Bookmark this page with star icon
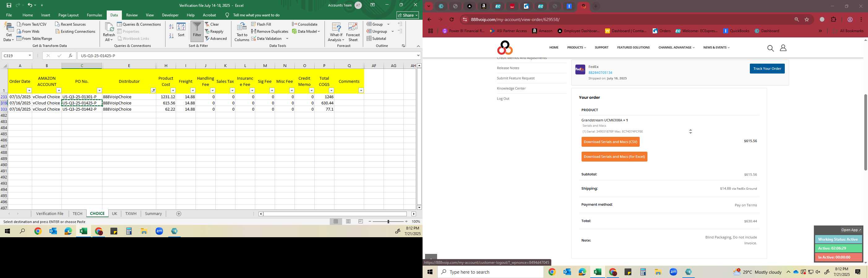The height and width of the screenshot is (278, 868). point(807,19)
